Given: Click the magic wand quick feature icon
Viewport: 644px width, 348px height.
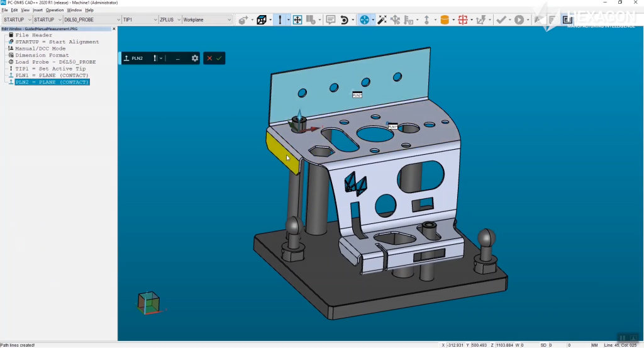Looking at the screenshot, I should (x=381, y=20).
